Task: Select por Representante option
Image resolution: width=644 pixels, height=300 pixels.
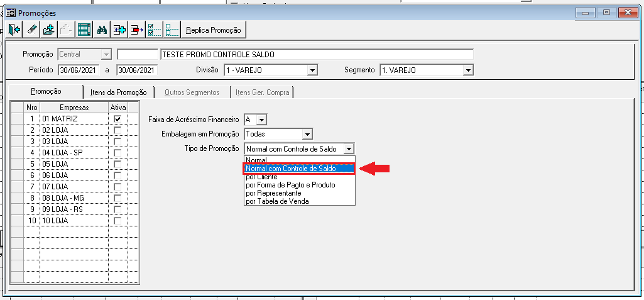Action: coord(300,193)
